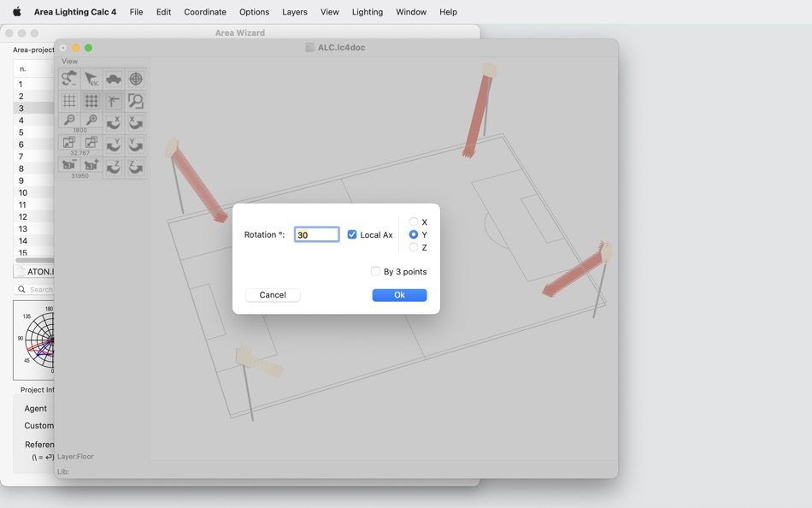Select the ESC pointer tool

(91, 79)
